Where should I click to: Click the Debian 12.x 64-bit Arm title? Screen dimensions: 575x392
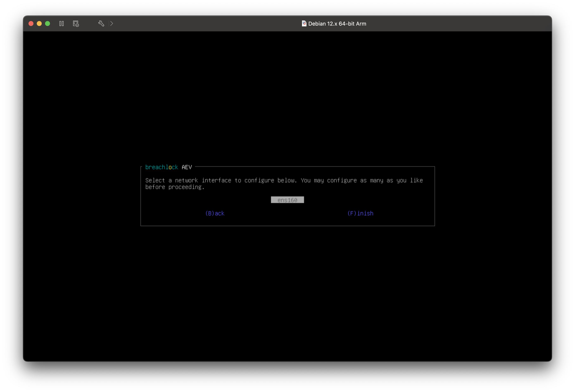[337, 24]
